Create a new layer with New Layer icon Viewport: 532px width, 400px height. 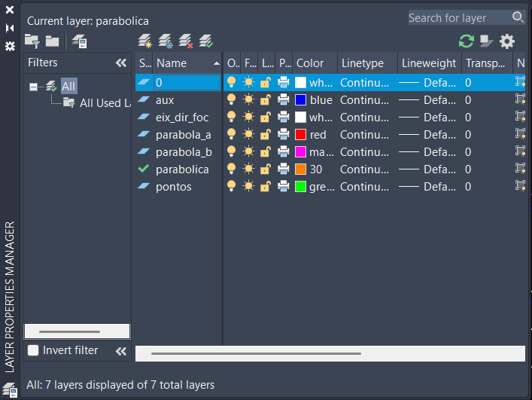tap(145, 41)
